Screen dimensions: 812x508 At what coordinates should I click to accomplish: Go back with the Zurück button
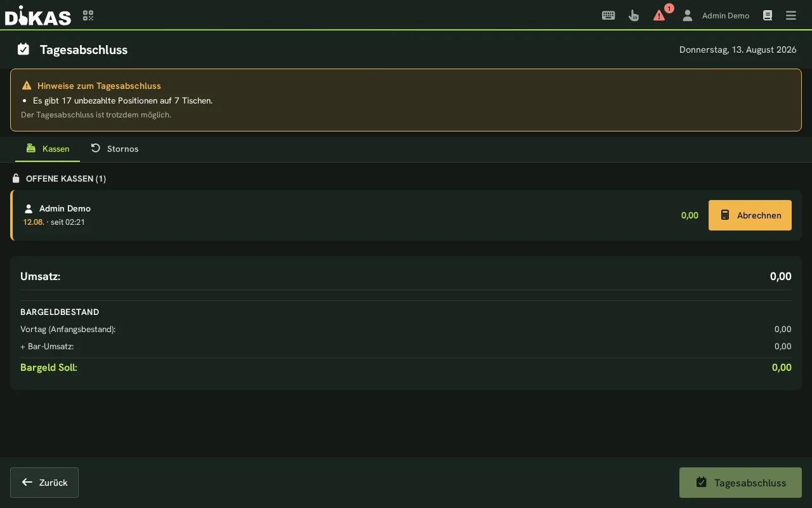pos(44,483)
